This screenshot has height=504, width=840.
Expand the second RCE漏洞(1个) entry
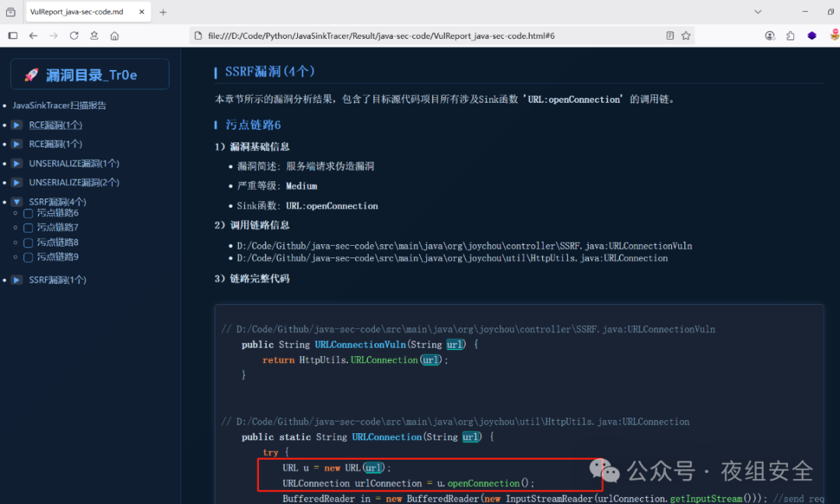click(x=16, y=144)
